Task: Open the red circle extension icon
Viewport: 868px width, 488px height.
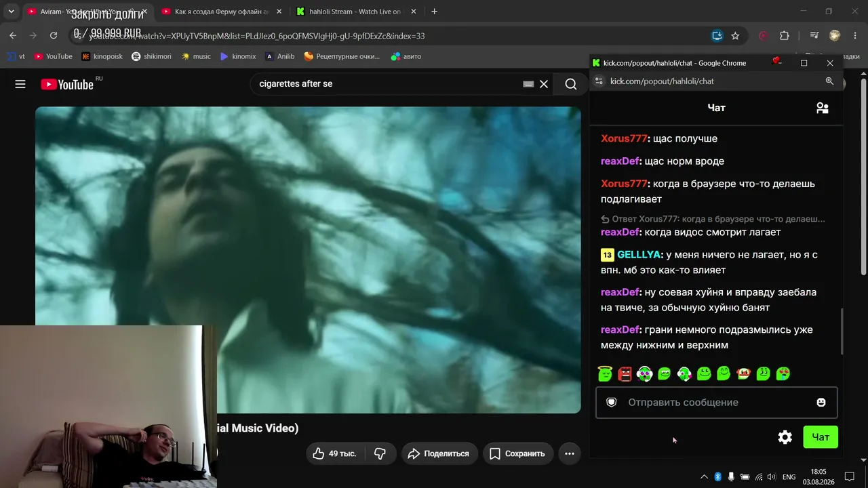Action: point(764,36)
